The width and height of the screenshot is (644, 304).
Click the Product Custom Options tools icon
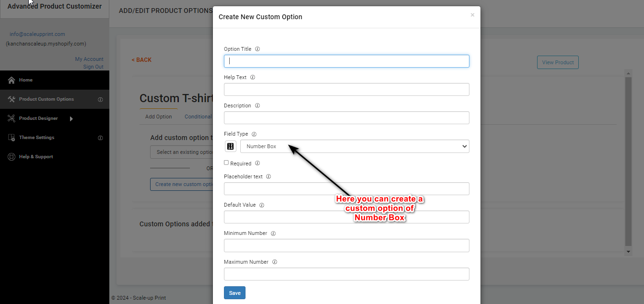[x=12, y=99]
